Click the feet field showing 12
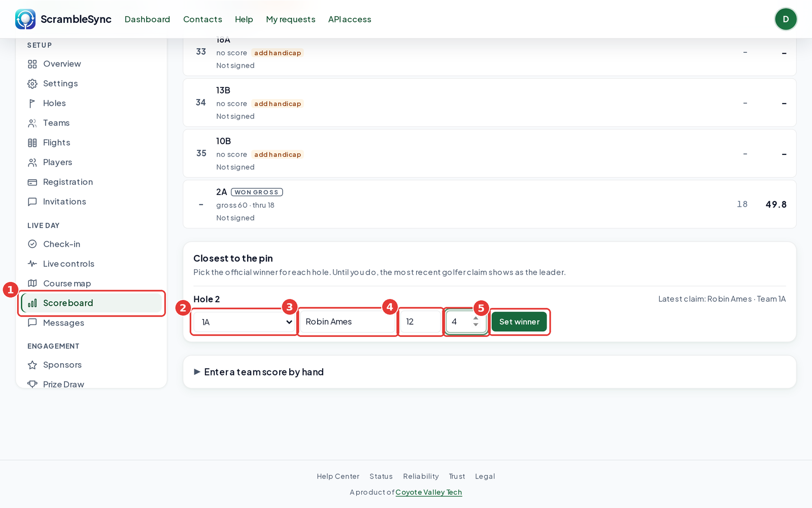This screenshot has height=508, width=812. (421, 322)
